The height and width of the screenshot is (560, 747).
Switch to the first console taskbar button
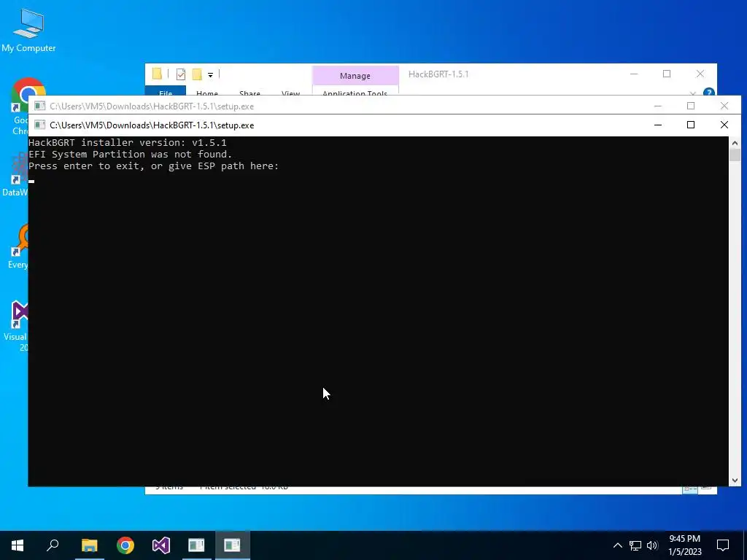[196, 545]
